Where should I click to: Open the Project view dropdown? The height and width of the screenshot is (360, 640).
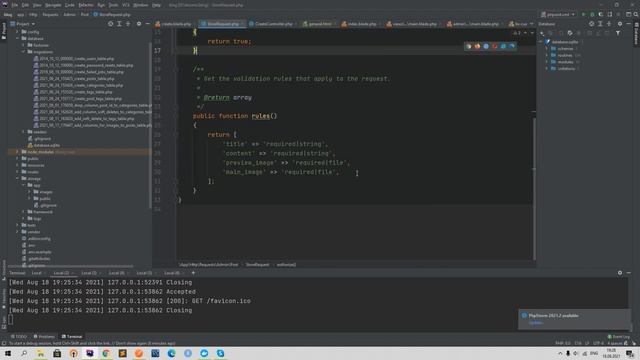point(23,24)
